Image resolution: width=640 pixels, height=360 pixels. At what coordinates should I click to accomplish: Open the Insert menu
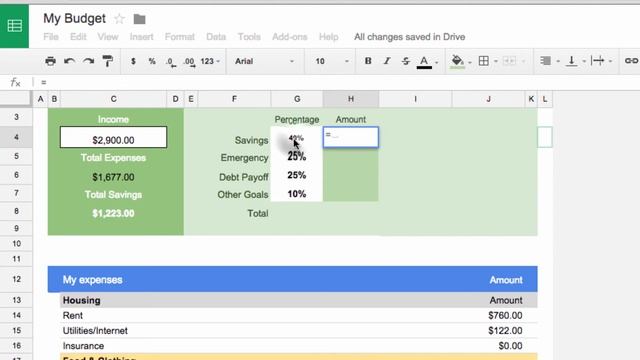(x=141, y=37)
